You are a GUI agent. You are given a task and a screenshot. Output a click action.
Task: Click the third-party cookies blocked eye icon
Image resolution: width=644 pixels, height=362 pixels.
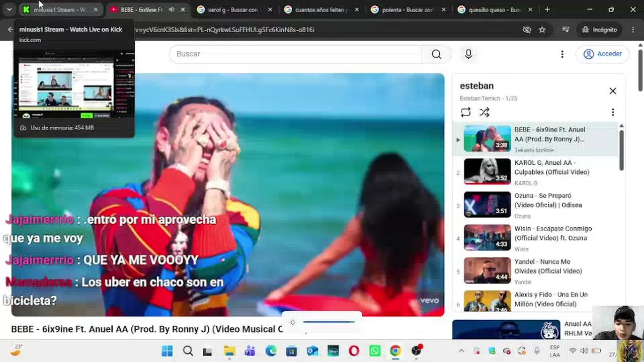click(527, 30)
